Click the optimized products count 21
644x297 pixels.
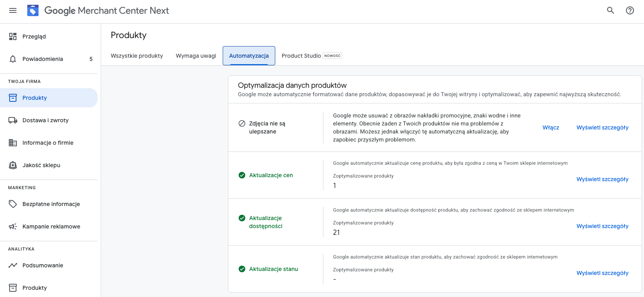coord(336,232)
